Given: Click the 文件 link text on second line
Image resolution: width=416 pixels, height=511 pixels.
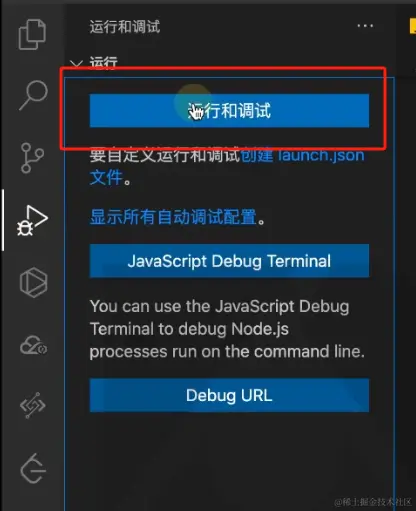Looking at the screenshot, I should click(x=106, y=177).
